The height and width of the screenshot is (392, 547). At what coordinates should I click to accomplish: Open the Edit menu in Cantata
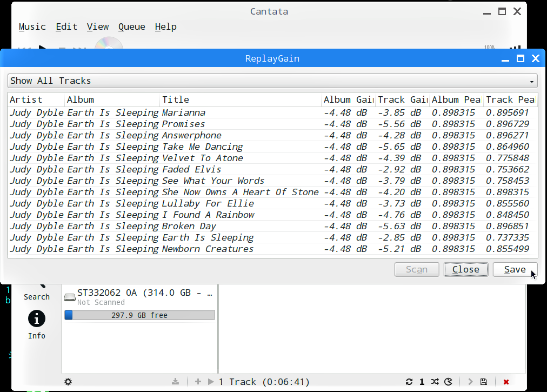[66, 27]
